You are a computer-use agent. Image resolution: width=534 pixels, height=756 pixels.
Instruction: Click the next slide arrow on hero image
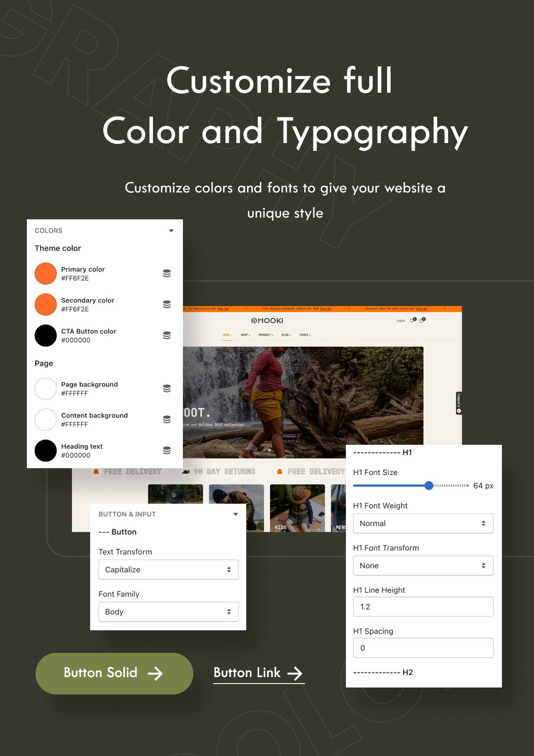[406, 403]
